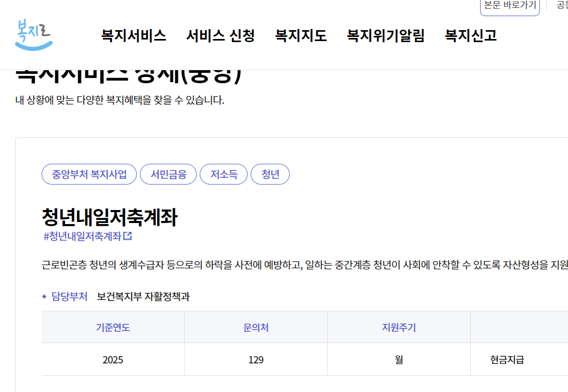Click the subtitle 내 상황에 맞는 다양한 복지혜택
Viewport: 568px width, 392px height.
pos(120,100)
